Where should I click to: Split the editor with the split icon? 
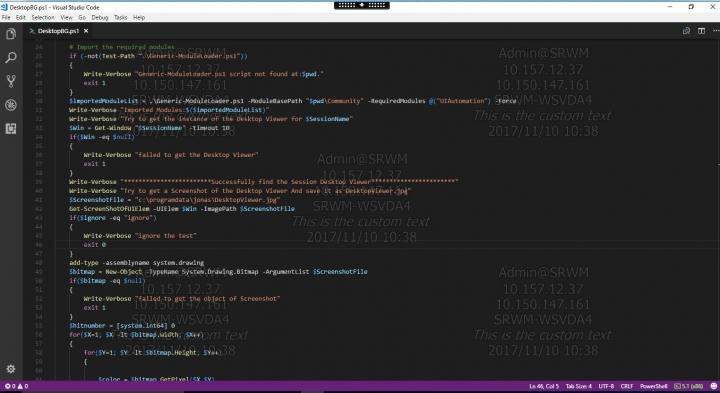coord(701,31)
